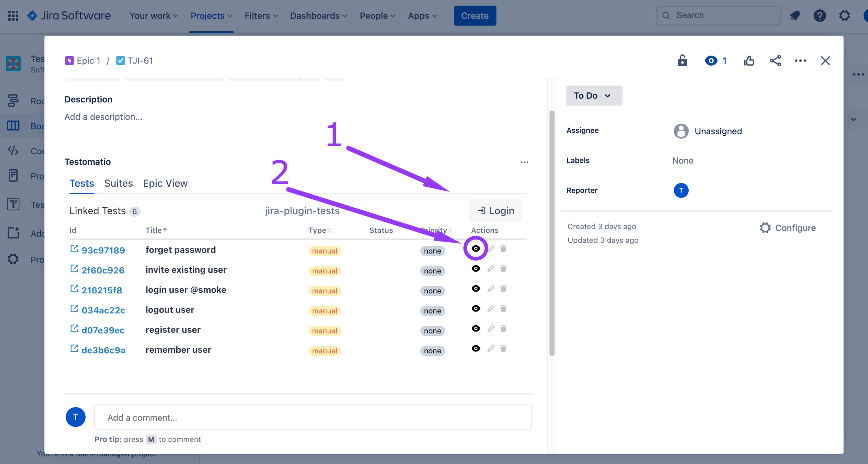This screenshot has height=464, width=868.
Task: Open the Testomatio panel three-dots menu
Action: pyautogui.click(x=524, y=162)
